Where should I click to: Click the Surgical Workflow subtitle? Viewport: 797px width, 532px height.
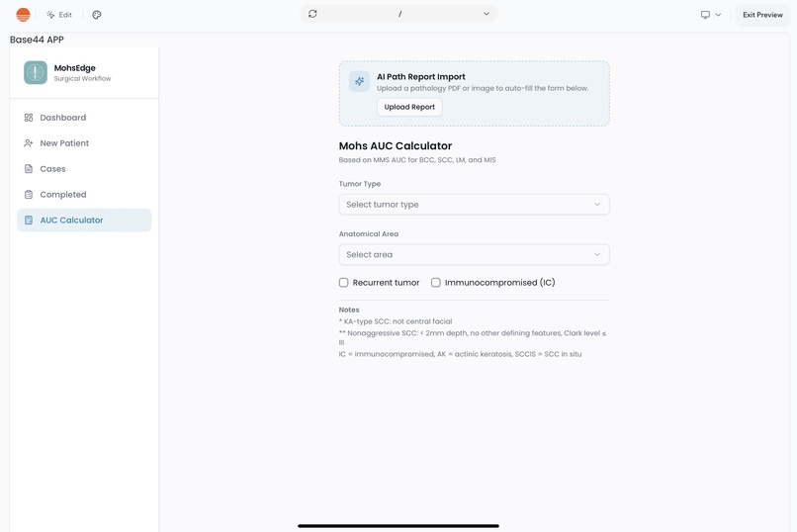click(82, 79)
